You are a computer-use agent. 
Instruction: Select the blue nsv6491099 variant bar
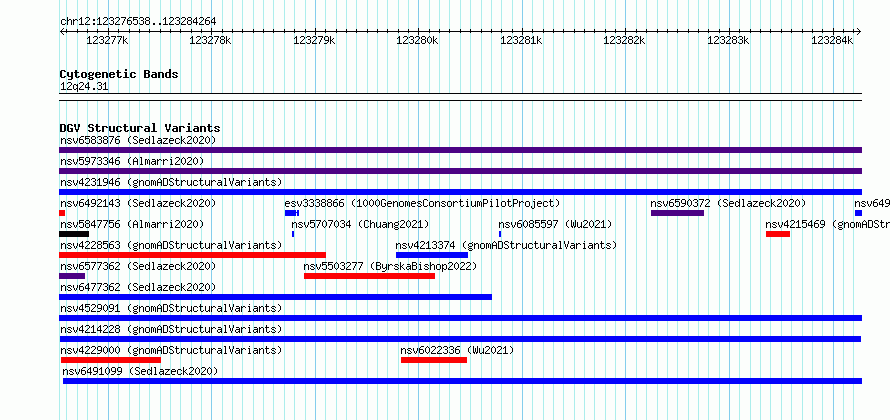click(x=462, y=381)
